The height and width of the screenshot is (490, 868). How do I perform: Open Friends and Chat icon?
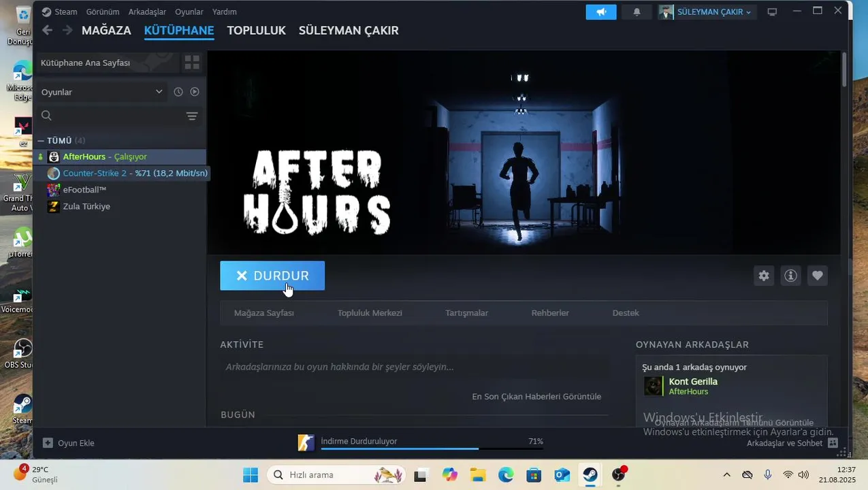point(833,443)
